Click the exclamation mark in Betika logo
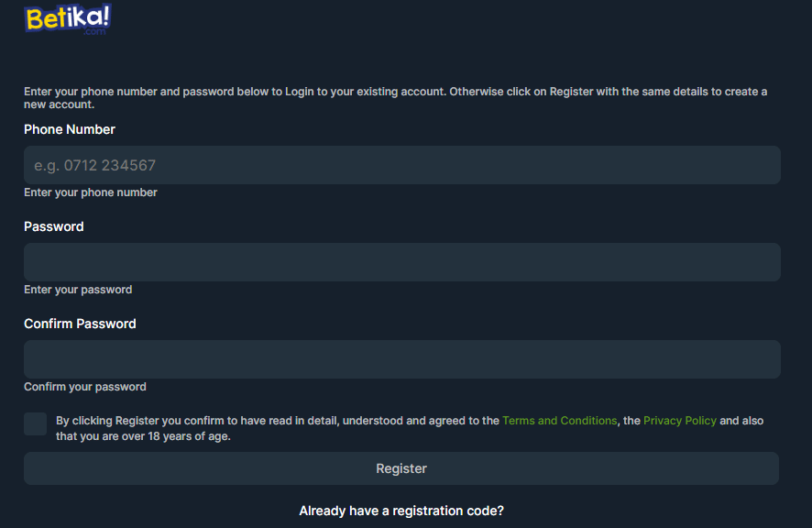The height and width of the screenshot is (528, 812). 104,16
